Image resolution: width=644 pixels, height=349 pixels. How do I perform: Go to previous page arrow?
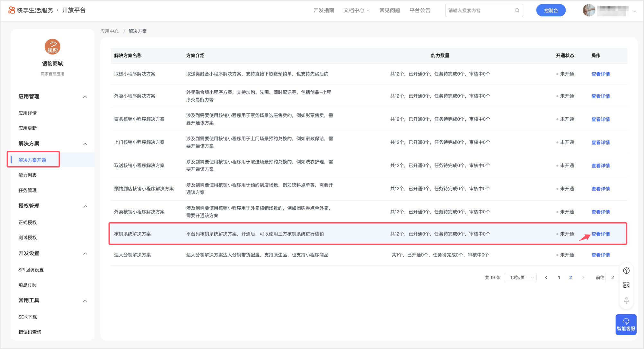(x=546, y=277)
